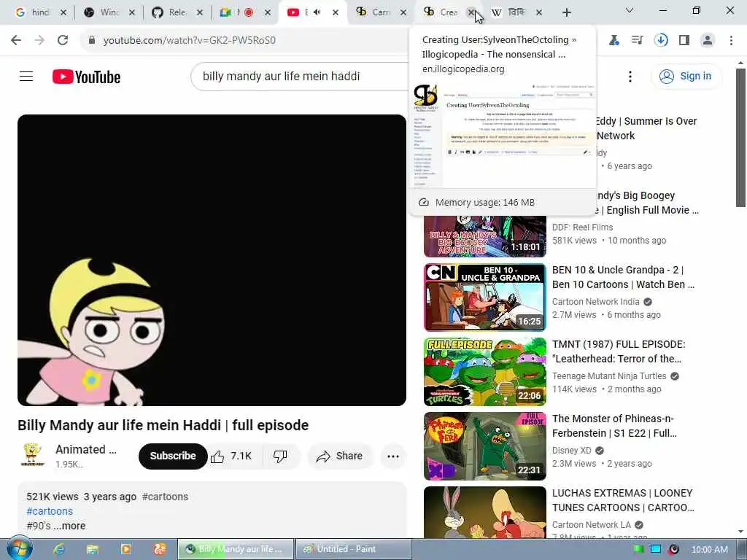Open Chrome's three-dot customize menu
The image size is (747, 560).
(x=731, y=41)
